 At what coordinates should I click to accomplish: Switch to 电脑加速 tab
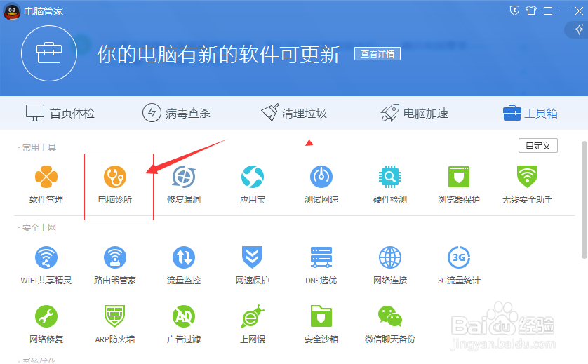tap(415, 113)
